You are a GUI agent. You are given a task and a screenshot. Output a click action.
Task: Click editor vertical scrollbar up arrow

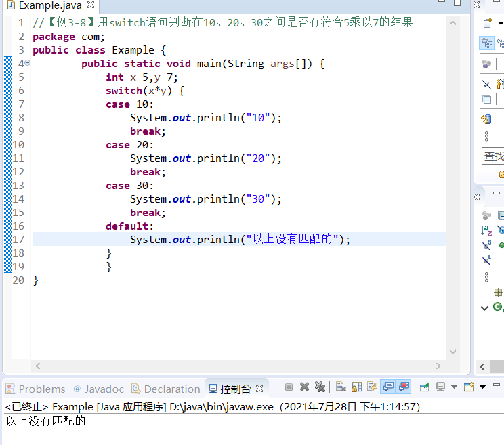[x=453, y=23]
